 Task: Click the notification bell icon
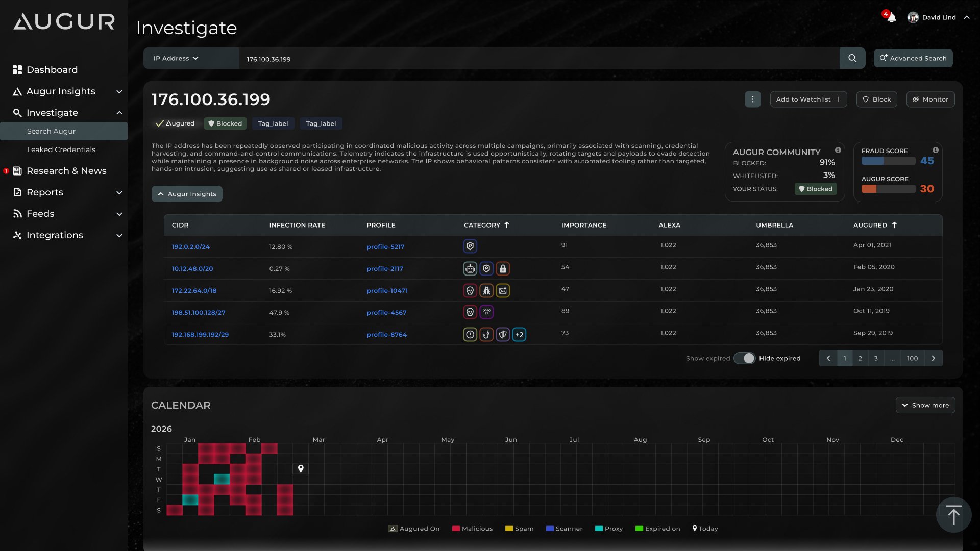pyautogui.click(x=891, y=17)
